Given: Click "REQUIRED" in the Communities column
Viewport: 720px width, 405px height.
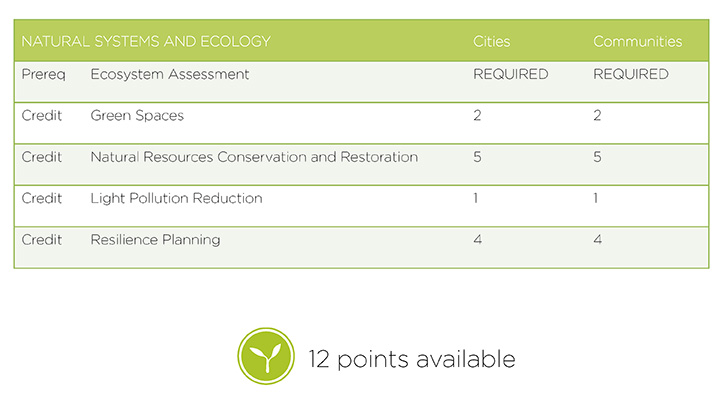Looking at the screenshot, I should point(630,74).
